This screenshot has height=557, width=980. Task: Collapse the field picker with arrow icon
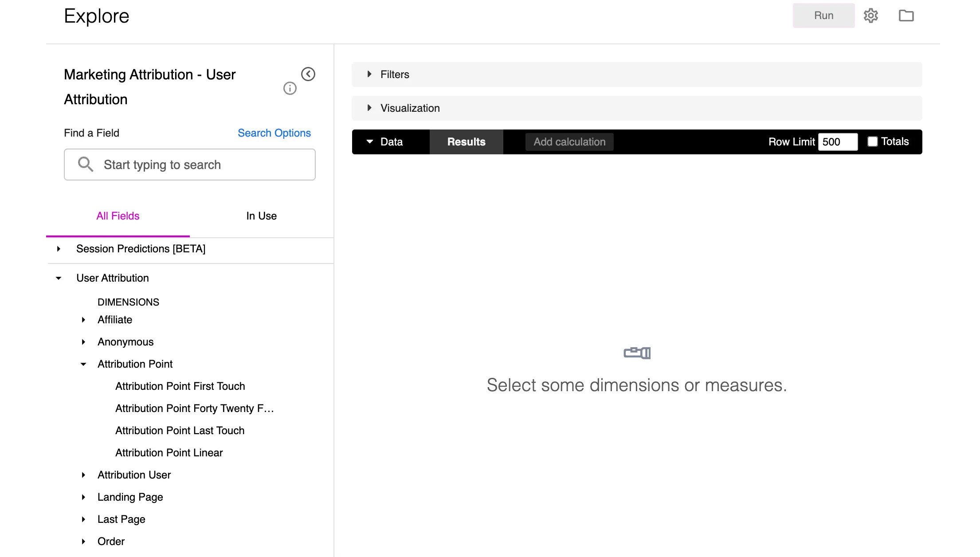308,74
